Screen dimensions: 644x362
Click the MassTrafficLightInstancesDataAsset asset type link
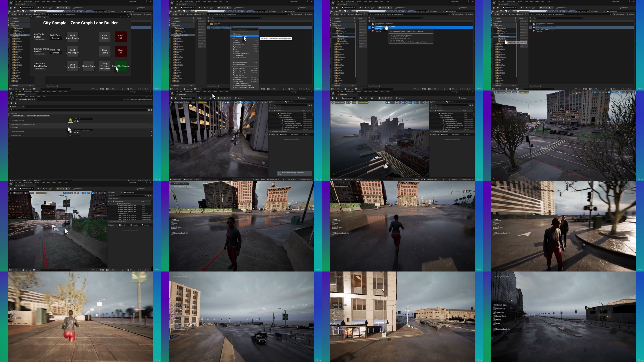click(141, 99)
